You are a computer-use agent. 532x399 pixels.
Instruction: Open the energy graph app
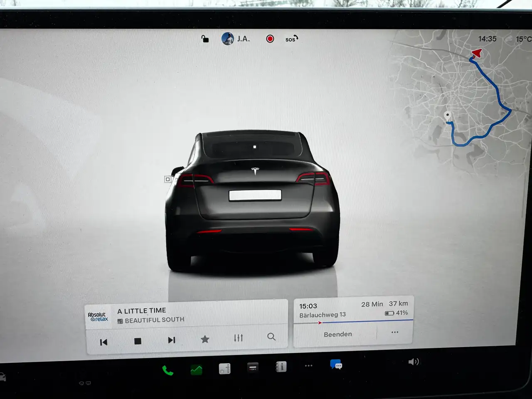(x=196, y=369)
